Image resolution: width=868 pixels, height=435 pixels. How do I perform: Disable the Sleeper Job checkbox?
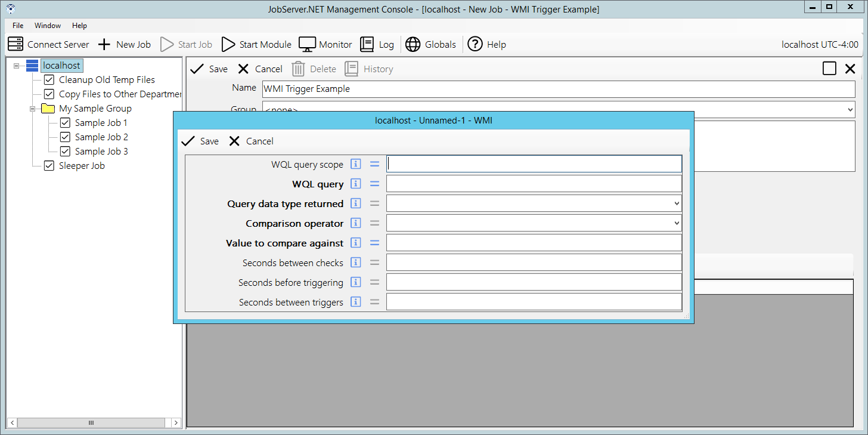[x=49, y=166]
